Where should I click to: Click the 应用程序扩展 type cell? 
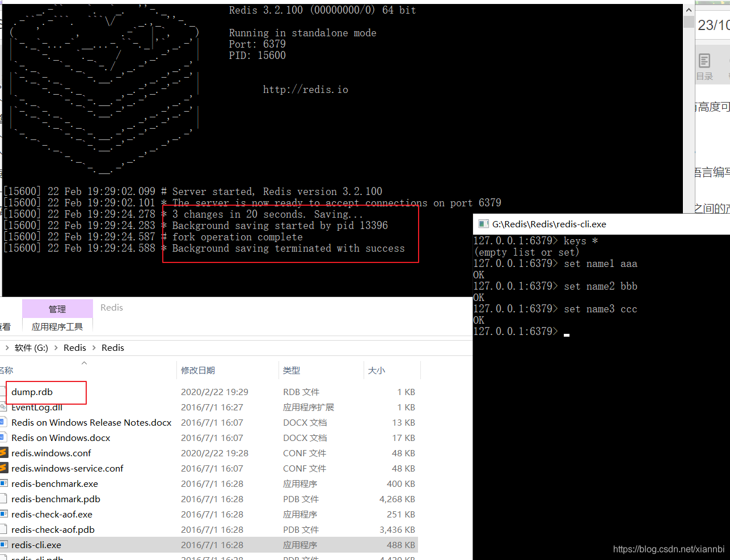coord(309,408)
